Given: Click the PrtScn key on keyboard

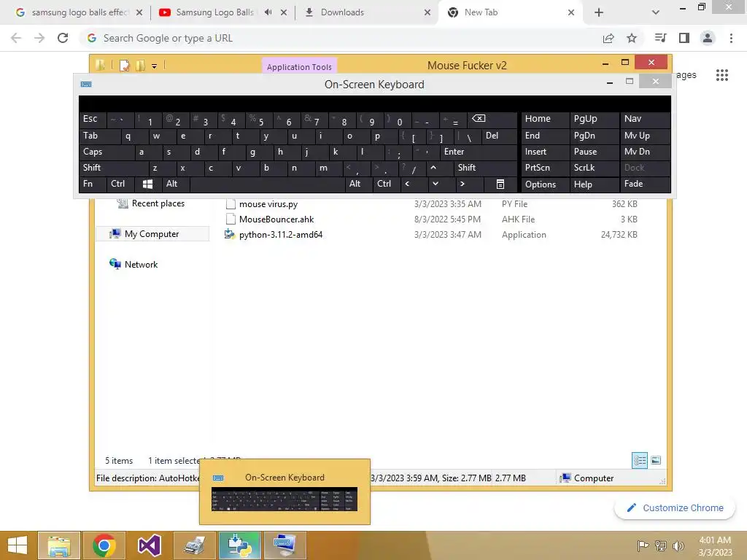Looking at the screenshot, I should pyautogui.click(x=545, y=168).
